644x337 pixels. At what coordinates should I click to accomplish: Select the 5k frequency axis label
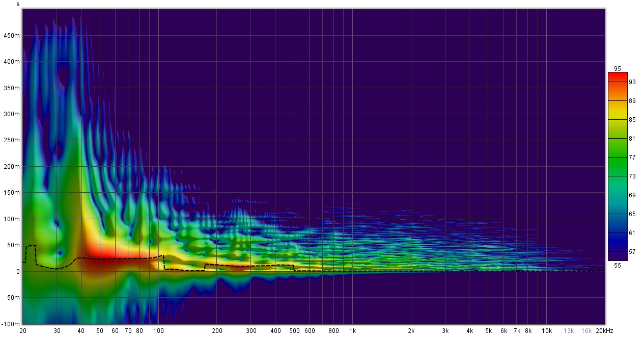coord(488,331)
